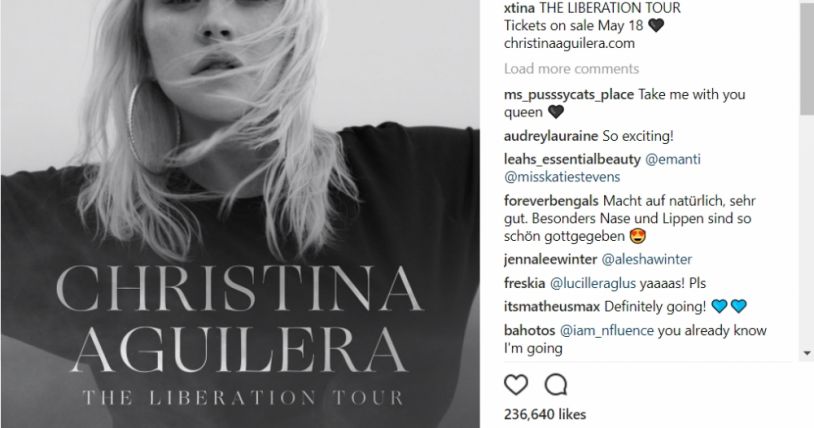Image resolution: width=814 pixels, height=428 pixels.
Task: Open comment box via speech bubble icon
Action: coord(555,385)
